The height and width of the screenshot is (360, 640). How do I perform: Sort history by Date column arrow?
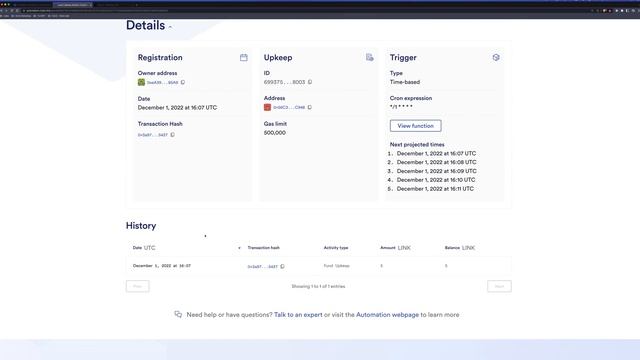[239, 248]
